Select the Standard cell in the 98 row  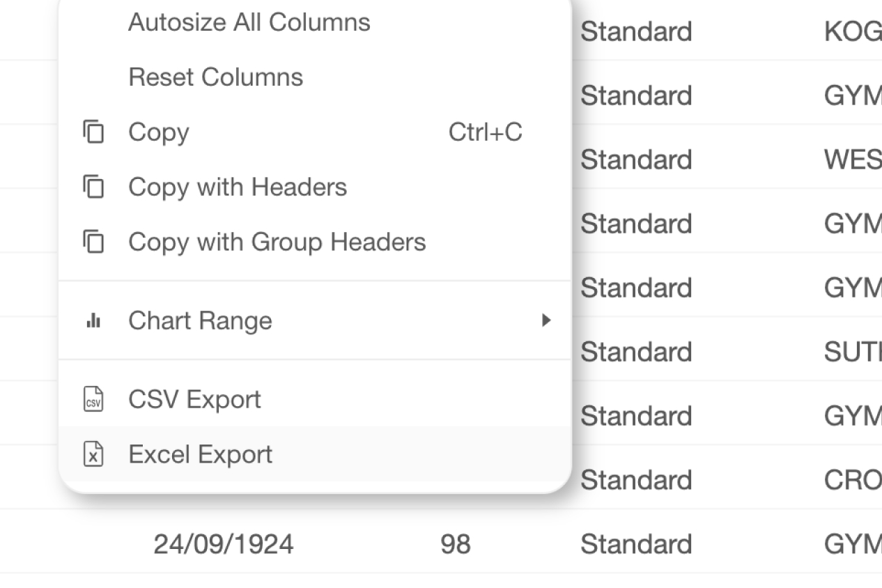click(636, 544)
